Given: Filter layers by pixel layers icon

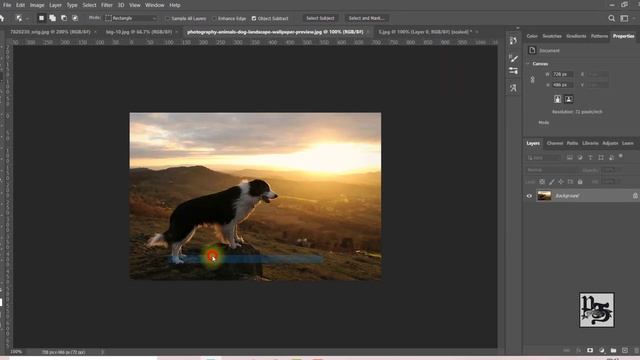Looking at the screenshot, I should click(x=570, y=158).
